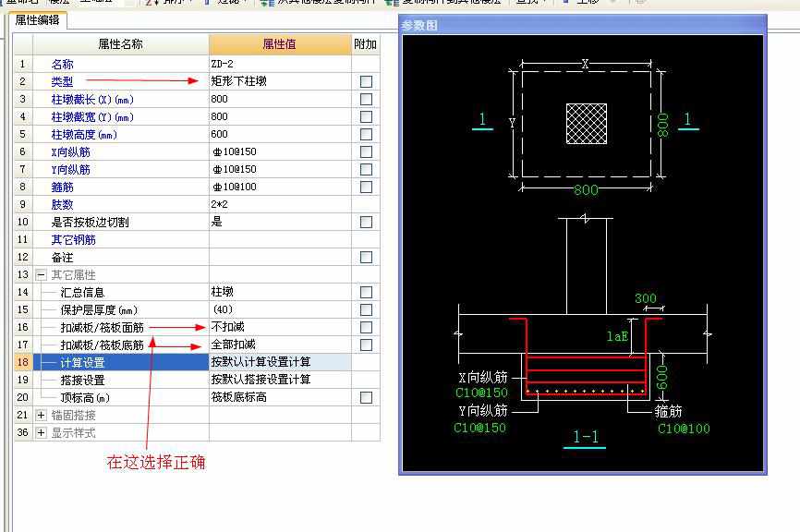Click the 其它钢筋 property label
Viewport: 800px width, 532px height.
(74, 240)
